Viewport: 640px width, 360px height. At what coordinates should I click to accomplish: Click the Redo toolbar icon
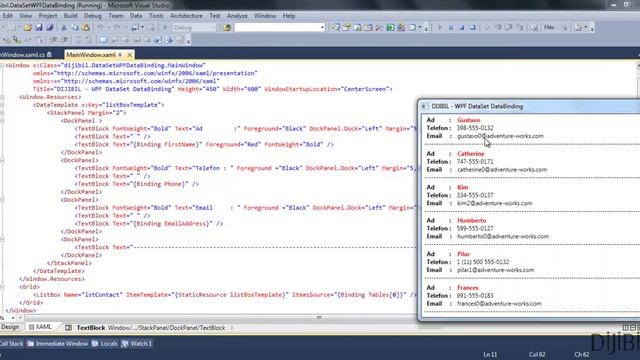(x=117, y=27)
